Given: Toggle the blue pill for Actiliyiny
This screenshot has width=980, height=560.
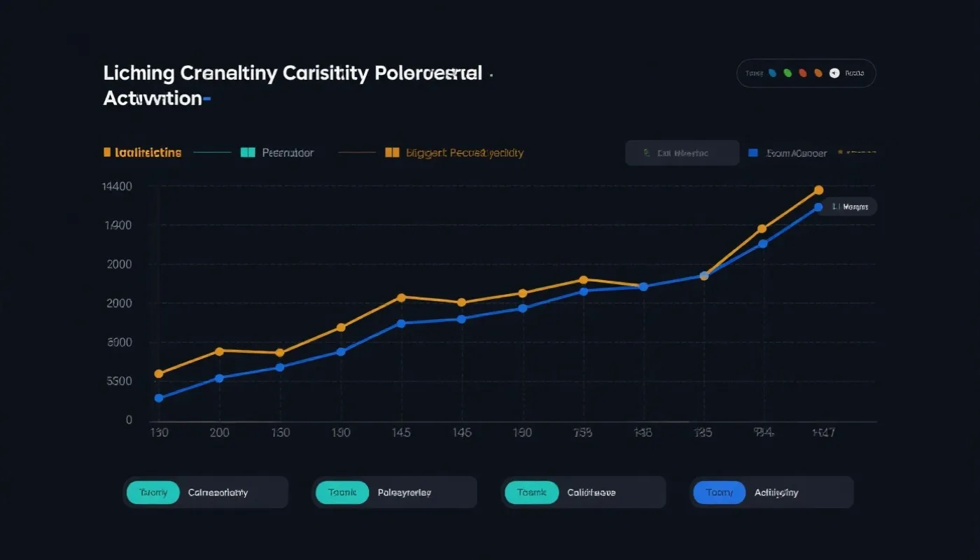Looking at the screenshot, I should [x=719, y=493].
